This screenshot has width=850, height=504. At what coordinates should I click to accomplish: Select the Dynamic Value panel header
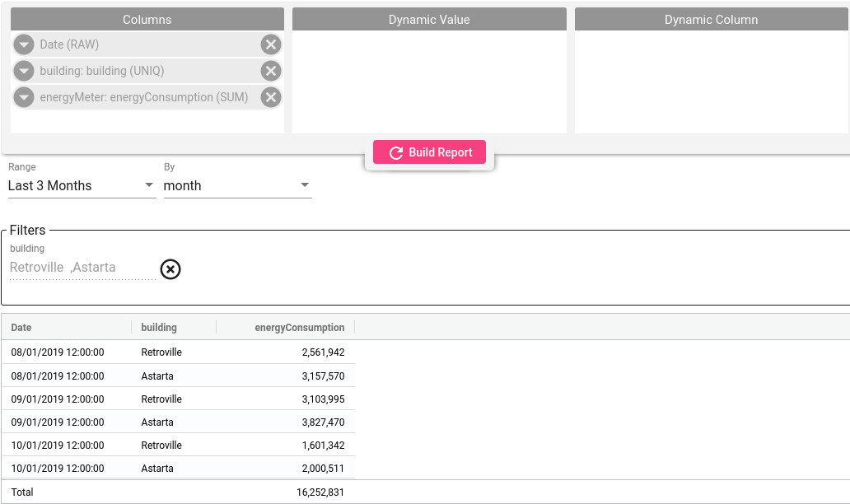click(429, 20)
